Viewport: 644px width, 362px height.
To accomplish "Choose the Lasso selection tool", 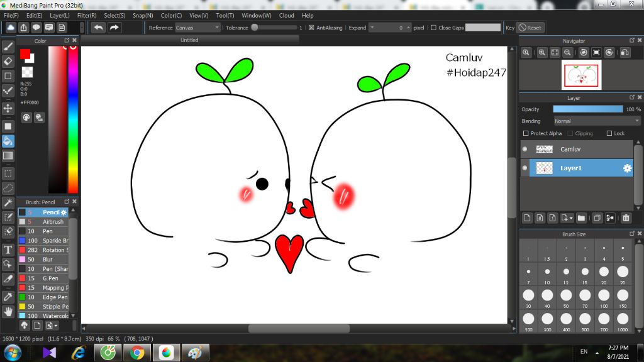I will point(8,188).
